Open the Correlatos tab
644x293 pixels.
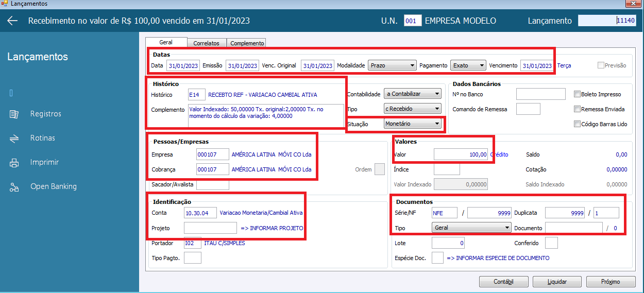point(206,43)
